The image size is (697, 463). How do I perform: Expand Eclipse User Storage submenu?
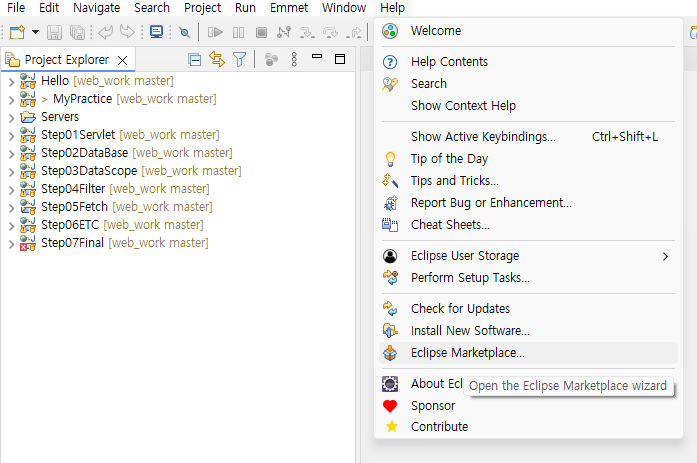[x=528, y=256]
